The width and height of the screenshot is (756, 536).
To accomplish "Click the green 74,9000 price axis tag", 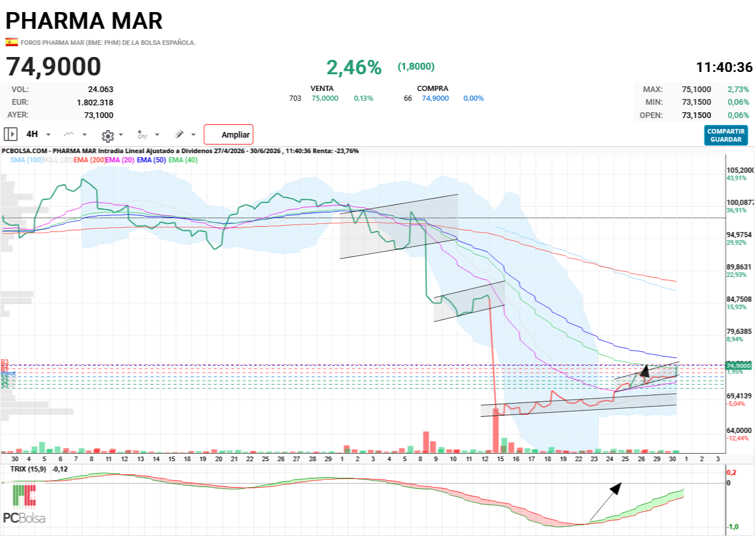I will (739, 366).
